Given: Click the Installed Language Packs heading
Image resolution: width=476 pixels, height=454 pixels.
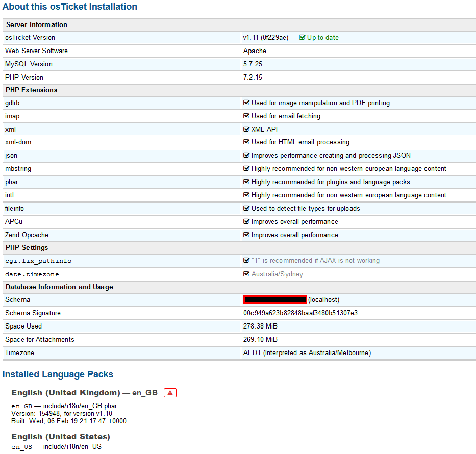Looking at the screenshot, I should pyautogui.click(x=58, y=374).
